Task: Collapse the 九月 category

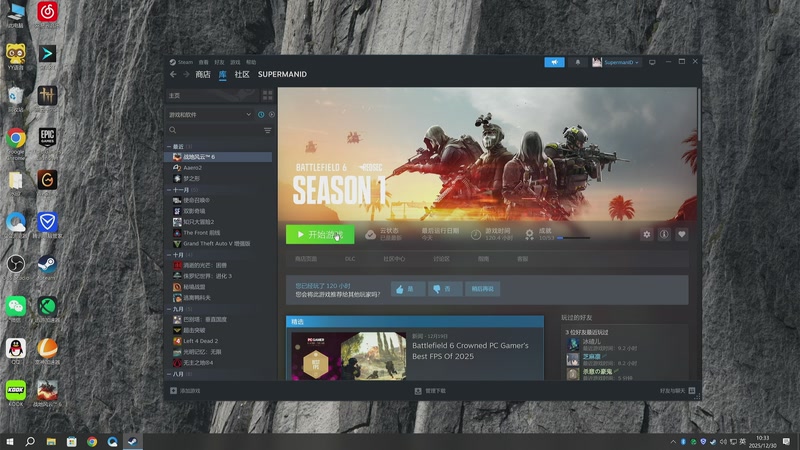Action: [x=169, y=309]
